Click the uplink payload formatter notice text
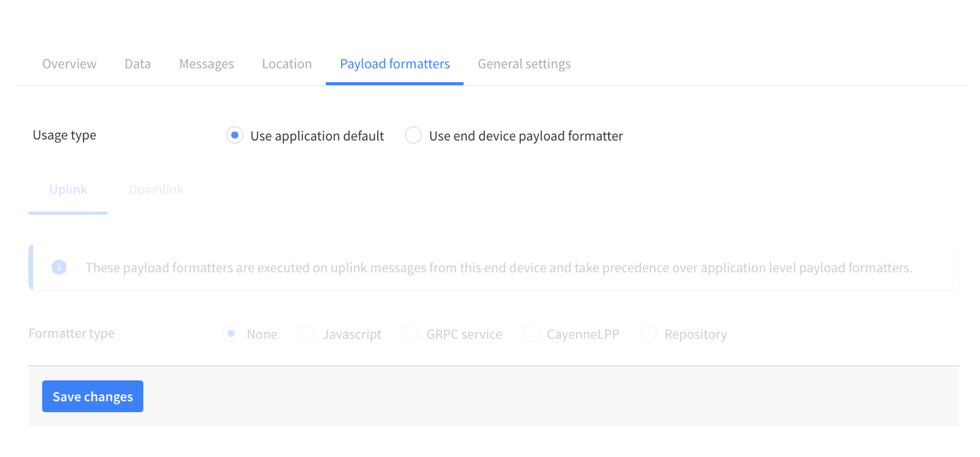The width and height of the screenshot is (980, 457). [x=499, y=268]
